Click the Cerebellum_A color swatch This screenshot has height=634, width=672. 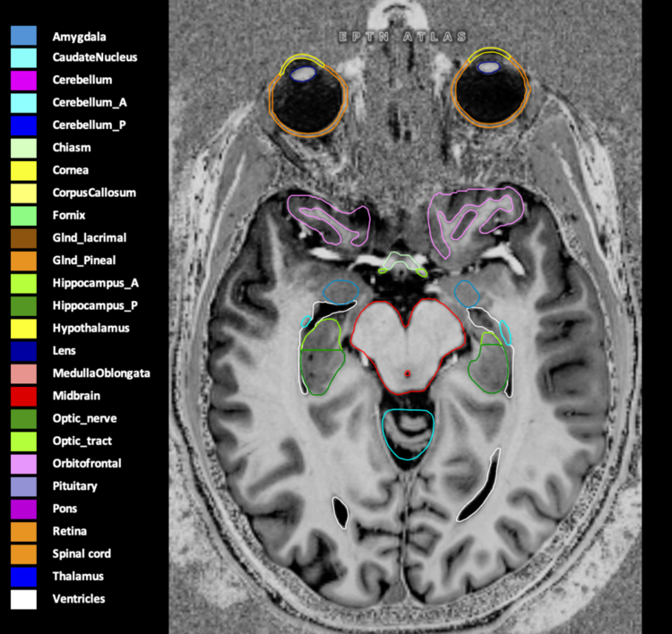(x=23, y=103)
